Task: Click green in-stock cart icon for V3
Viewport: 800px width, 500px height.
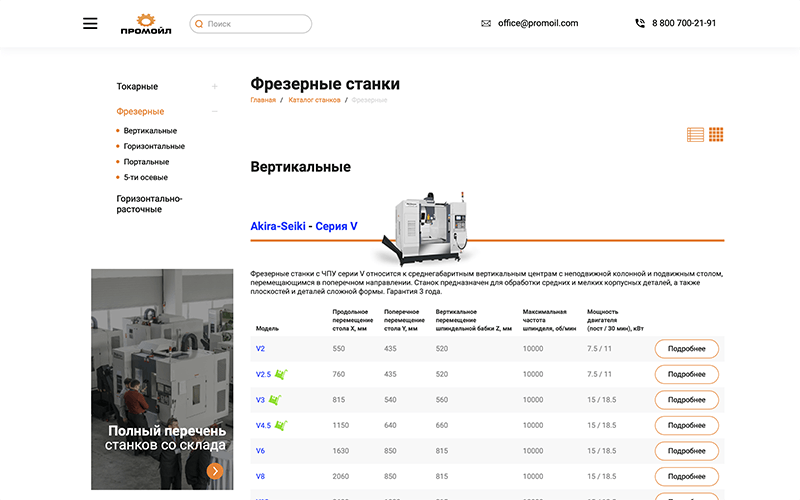Action: pos(275,400)
